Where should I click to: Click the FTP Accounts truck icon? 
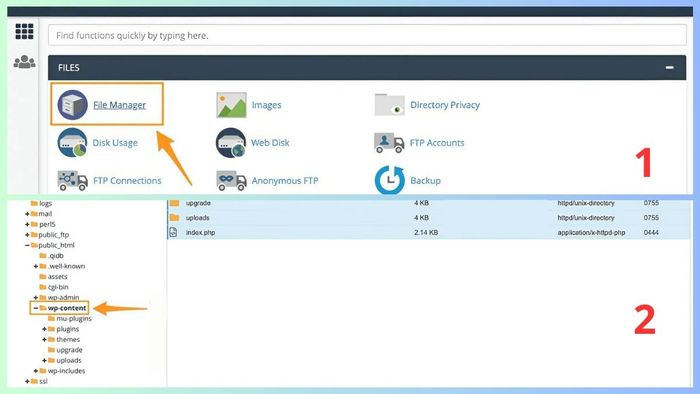click(x=389, y=143)
